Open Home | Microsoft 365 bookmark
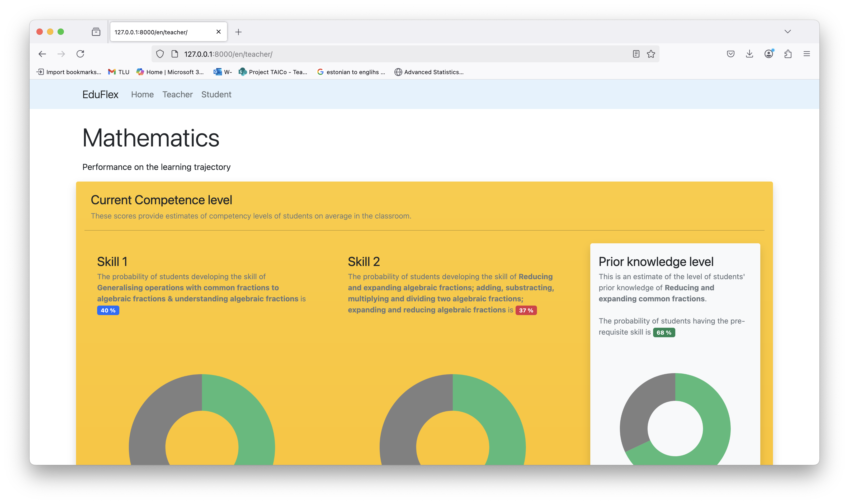849x504 pixels. click(170, 72)
